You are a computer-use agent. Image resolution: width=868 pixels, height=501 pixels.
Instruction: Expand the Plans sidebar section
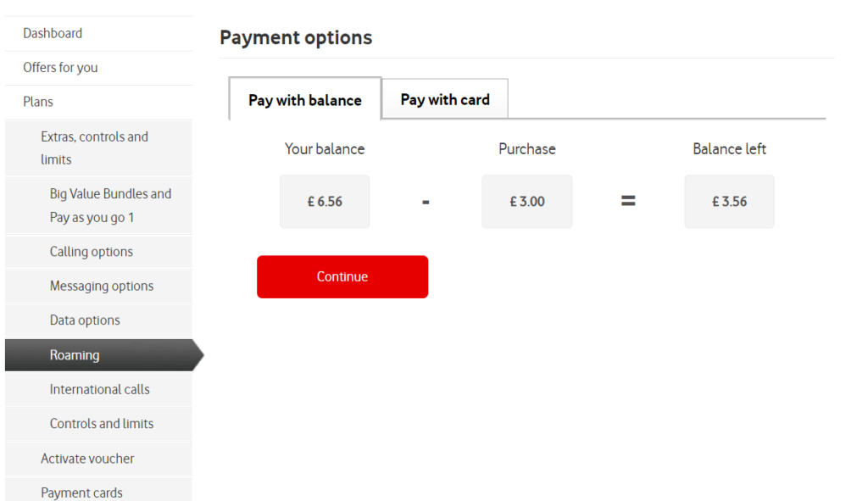tap(38, 101)
